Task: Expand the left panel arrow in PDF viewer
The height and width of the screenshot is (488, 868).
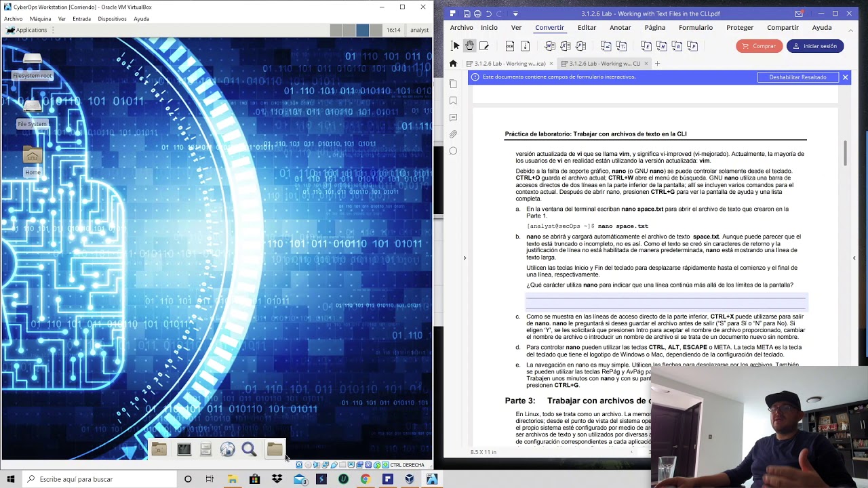Action: click(465, 258)
